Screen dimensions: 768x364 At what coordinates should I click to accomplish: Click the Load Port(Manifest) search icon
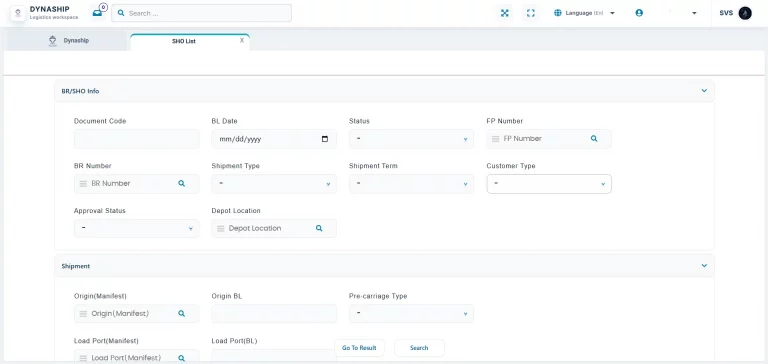point(181,358)
